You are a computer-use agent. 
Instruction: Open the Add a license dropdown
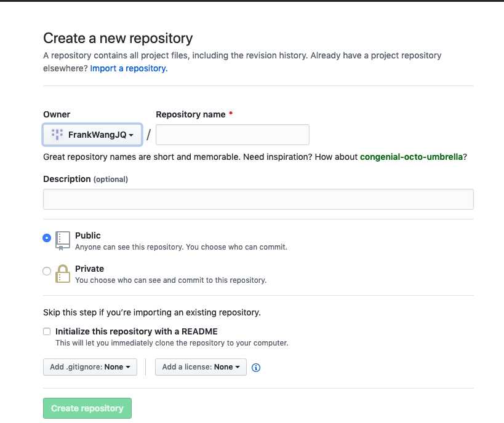(201, 367)
